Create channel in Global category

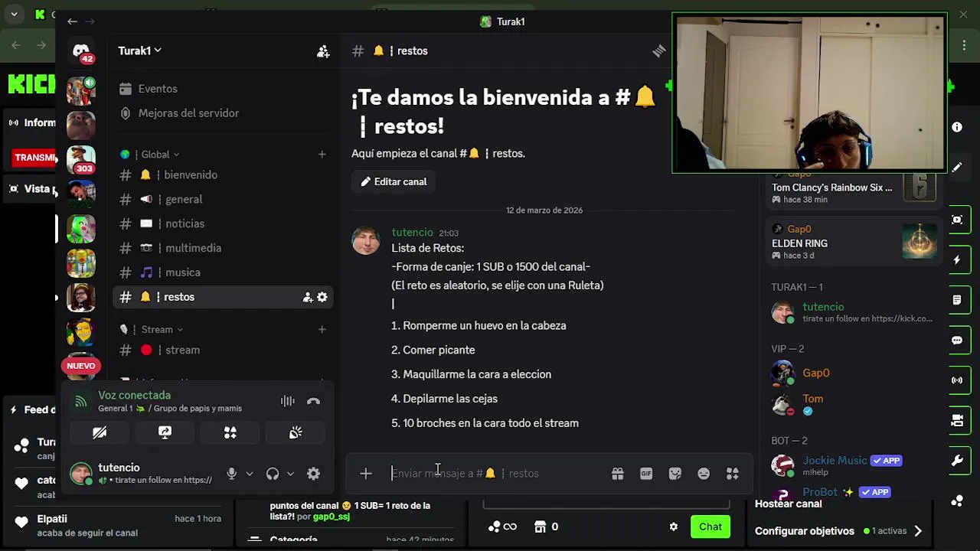click(x=322, y=155)
